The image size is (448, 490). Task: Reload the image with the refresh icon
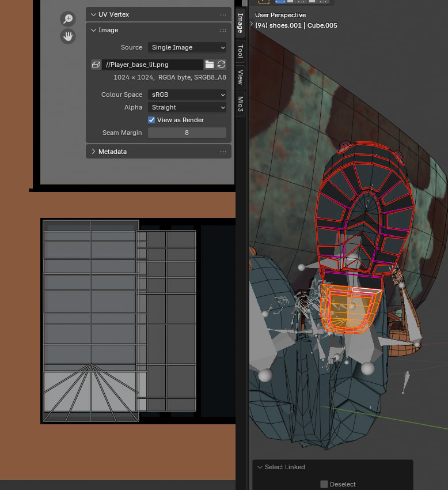coord(221,65)
